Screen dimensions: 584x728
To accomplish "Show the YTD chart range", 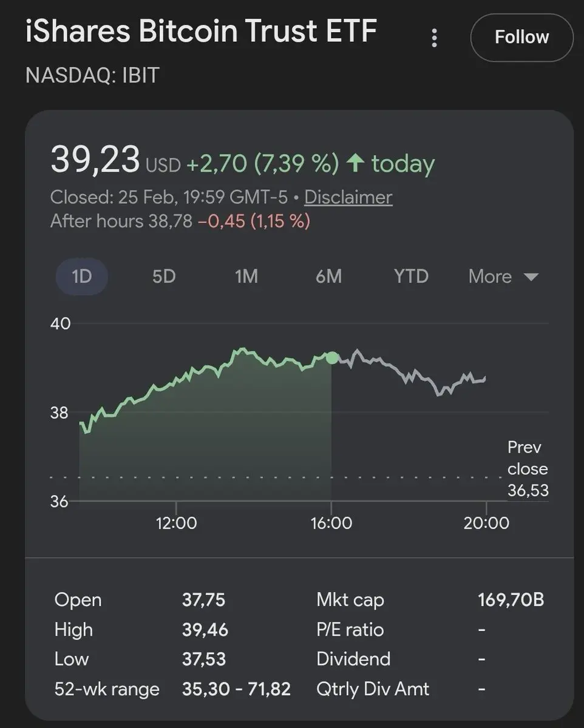I will click(411, 277).
